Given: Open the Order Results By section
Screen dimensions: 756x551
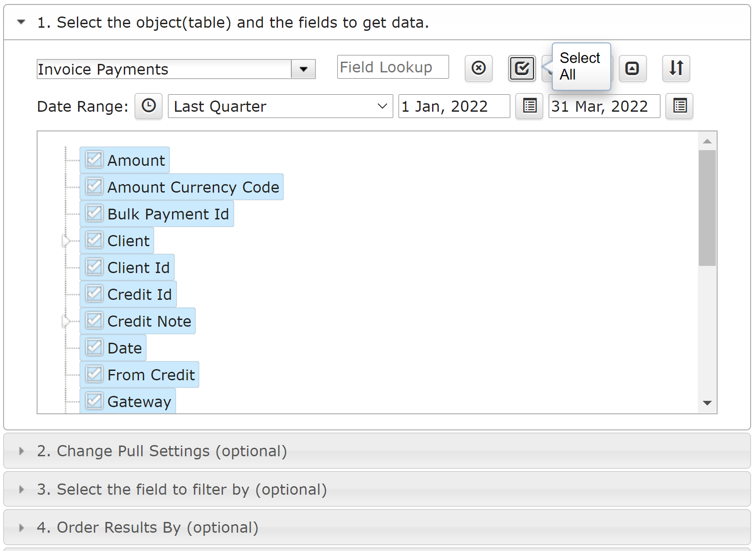Looking at the screenshot, I should pos(147,527).
